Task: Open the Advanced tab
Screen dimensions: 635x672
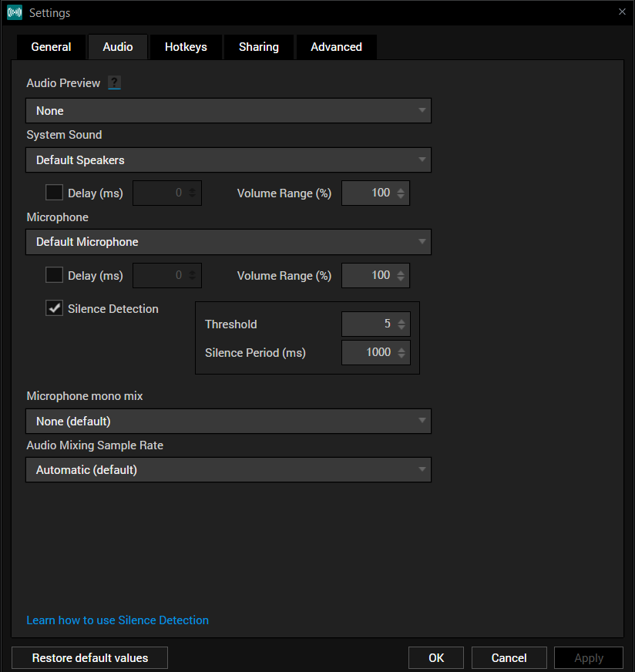Action: coord(336,47)
